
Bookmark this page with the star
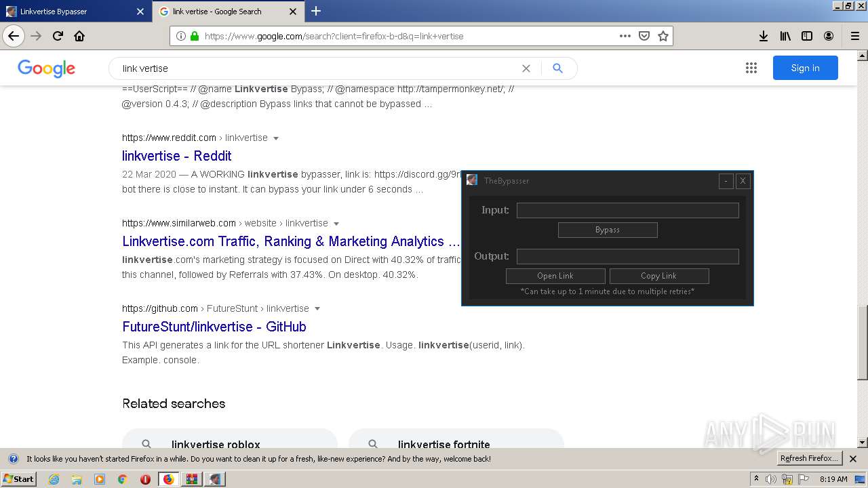663,36
